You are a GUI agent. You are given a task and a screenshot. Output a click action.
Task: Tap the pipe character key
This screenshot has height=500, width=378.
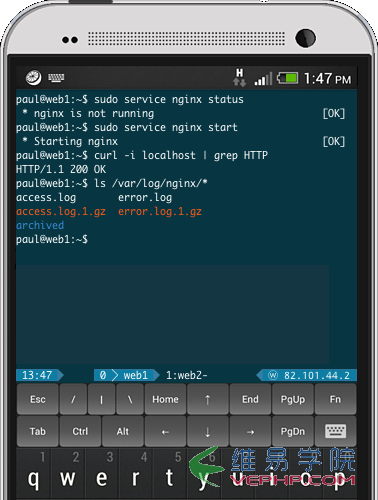coord(101,399)
